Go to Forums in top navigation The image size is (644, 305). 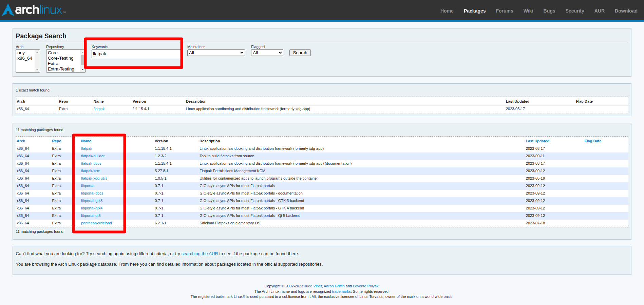pos(505,11)
